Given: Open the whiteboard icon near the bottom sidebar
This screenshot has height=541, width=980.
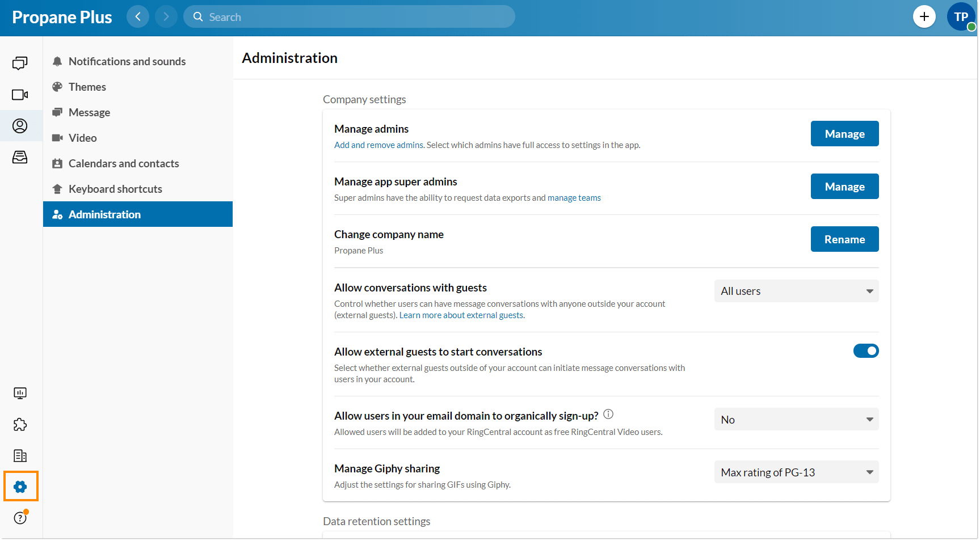Looking at the screenshot, I should (x=20, y=392).
